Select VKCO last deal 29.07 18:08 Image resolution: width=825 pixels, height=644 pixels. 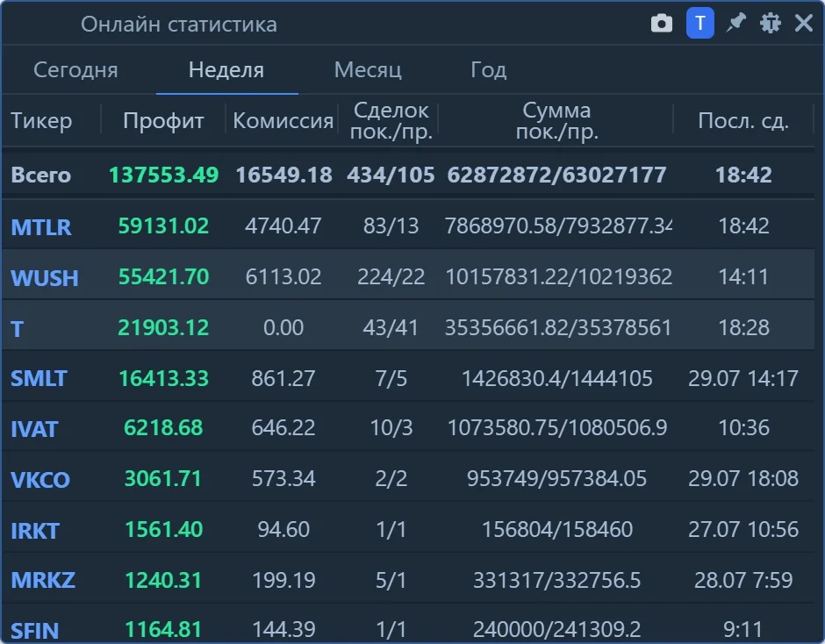pos(742,478)
